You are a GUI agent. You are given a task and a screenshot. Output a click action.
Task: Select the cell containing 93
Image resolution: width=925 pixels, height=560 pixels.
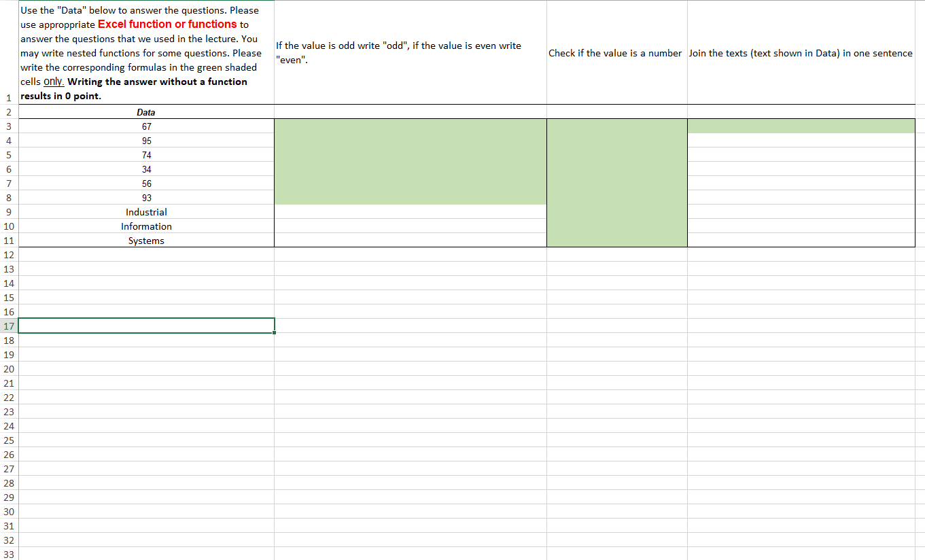[146, 198]
